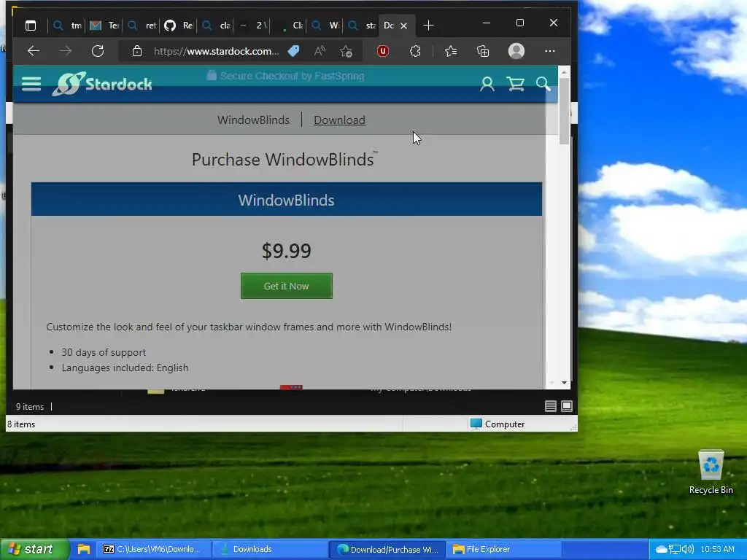
Task: Open the underlined Download link
Action: (339, 120)
